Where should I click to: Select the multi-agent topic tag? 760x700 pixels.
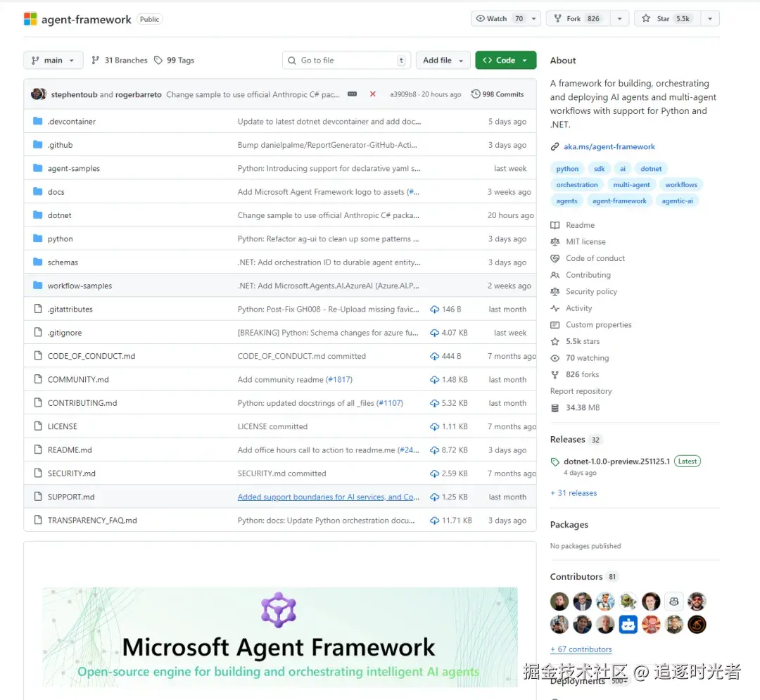click(x=631, y=184)
